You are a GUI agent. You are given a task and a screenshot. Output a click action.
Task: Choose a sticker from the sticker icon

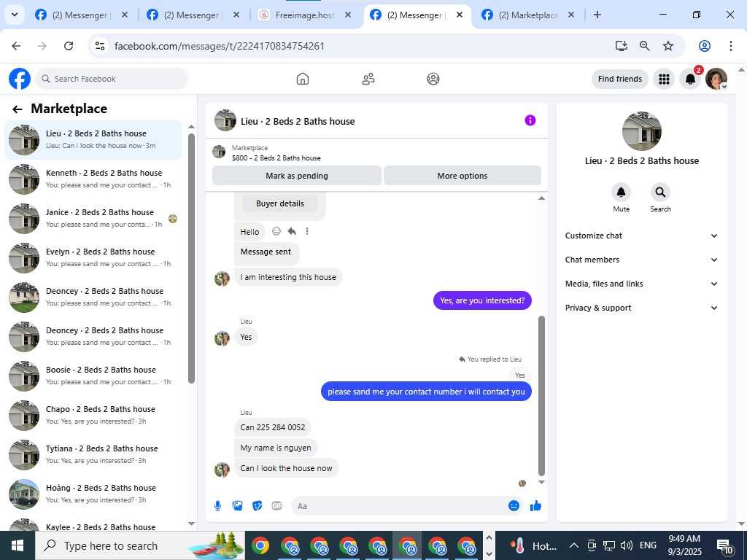[258, 506]
